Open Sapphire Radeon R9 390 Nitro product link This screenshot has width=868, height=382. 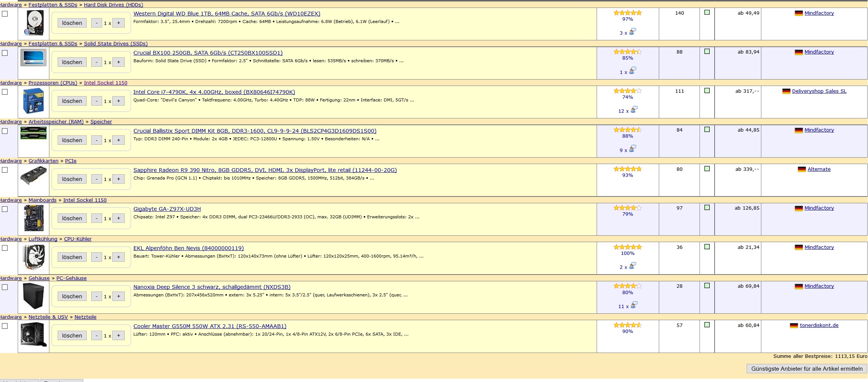tap(265, 170)
